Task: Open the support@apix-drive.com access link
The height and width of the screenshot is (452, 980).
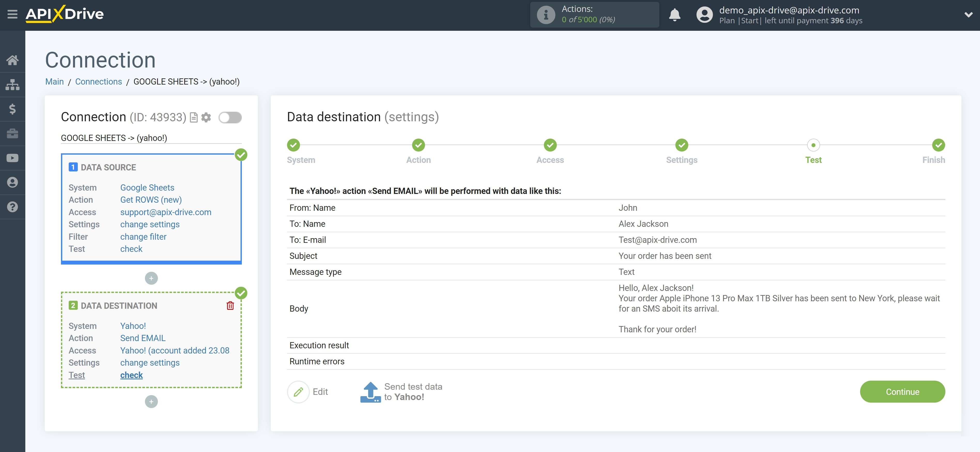Action: coord(166,212)
